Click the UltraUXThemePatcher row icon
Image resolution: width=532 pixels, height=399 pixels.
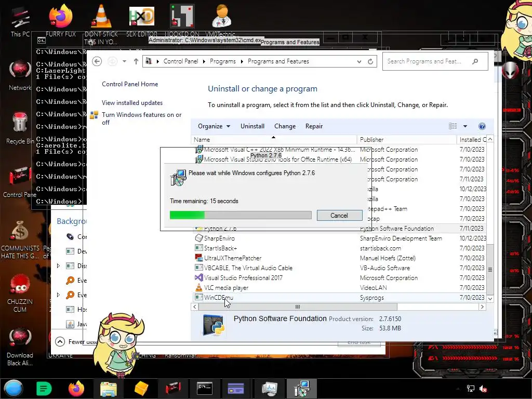click(x=199, y=258)
